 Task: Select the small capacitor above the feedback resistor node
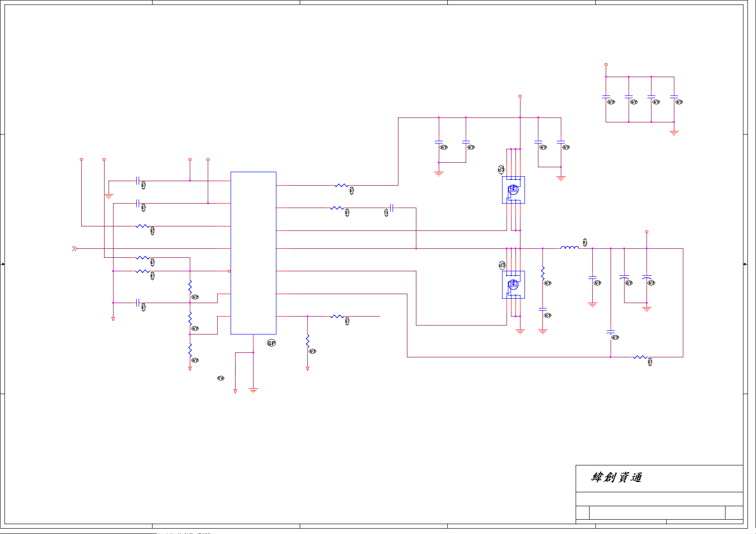point(611,332)
